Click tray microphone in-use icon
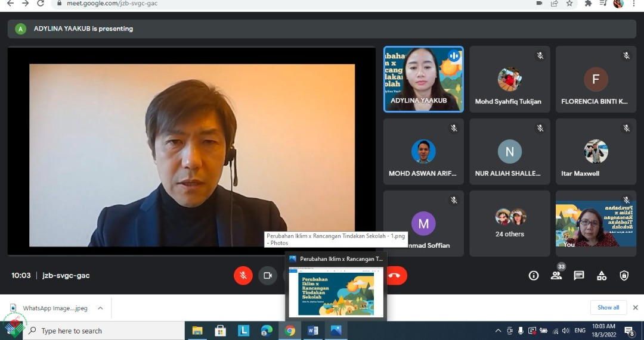This screenshot has height=340, width=644. [521, 330]
